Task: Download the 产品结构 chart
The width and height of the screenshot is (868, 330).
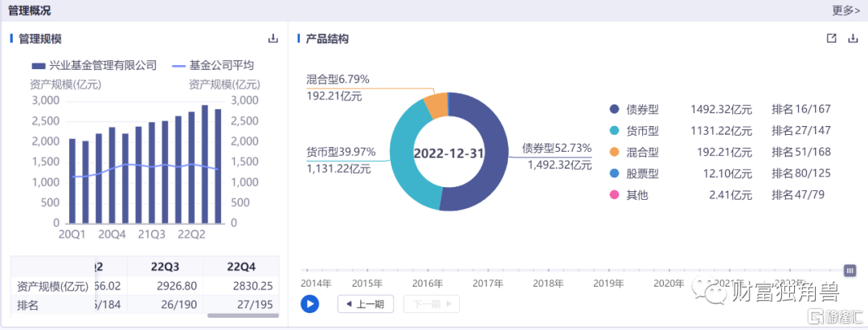Action: pyautogui.click(x=853, y=39)
